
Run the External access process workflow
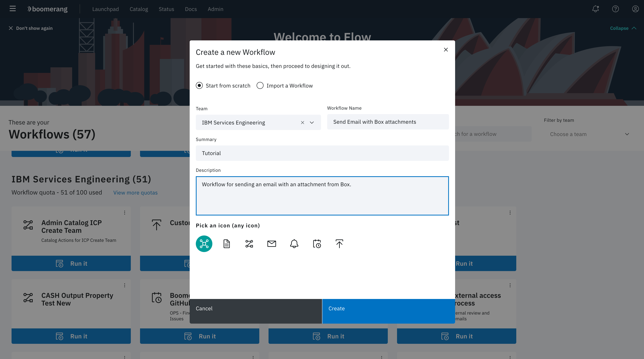click(x=456, y=336)
